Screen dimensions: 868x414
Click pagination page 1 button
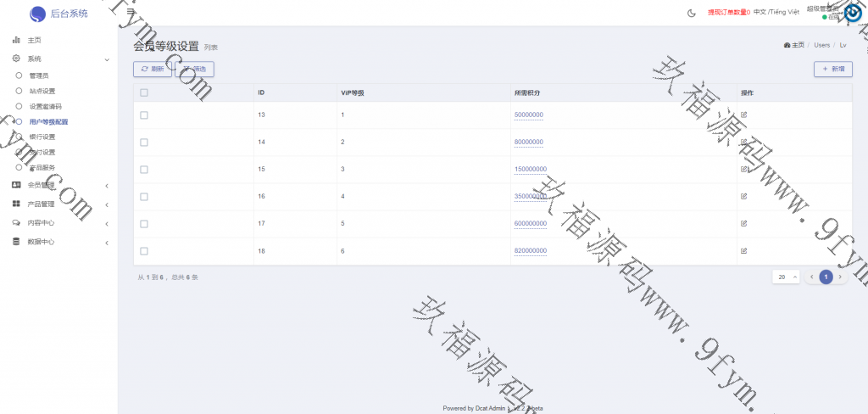[826, 277]
